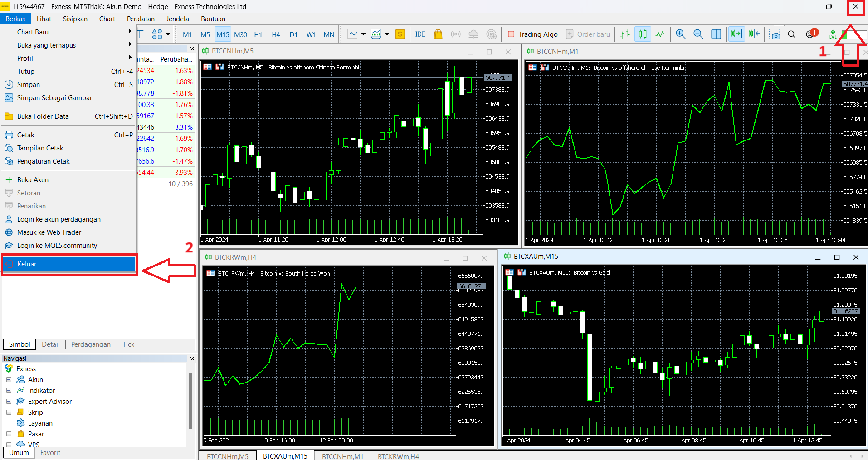
Task: Zoom in on the active chart
Action: [x=680, y=34]
